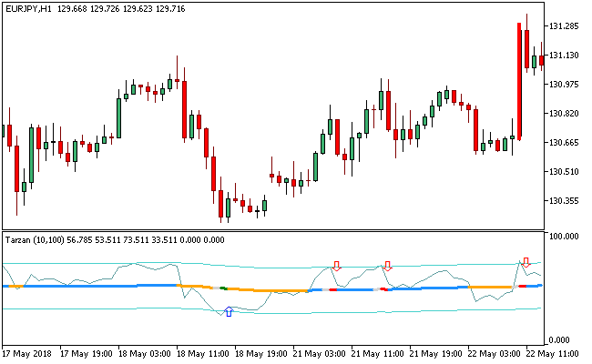The image size is (592, 364).
Task: Click the 130.665 price scale value
Action: [x=564, y=142]
